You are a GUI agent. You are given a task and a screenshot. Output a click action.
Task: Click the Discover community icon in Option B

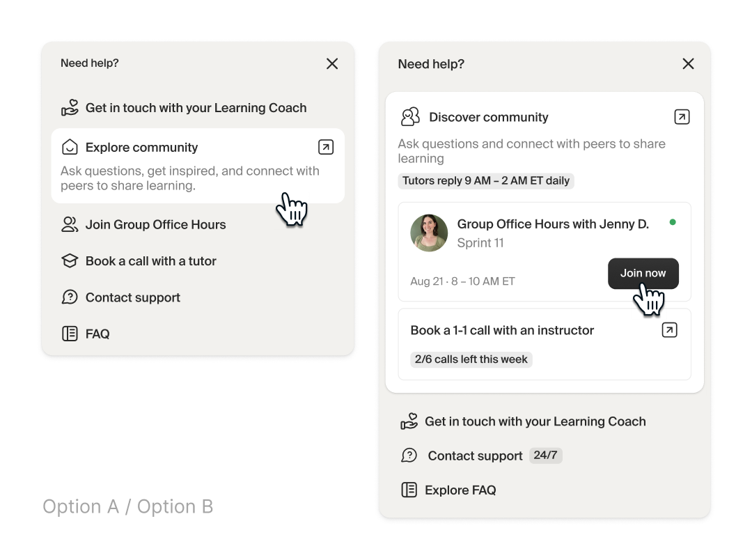click(410, 116)
